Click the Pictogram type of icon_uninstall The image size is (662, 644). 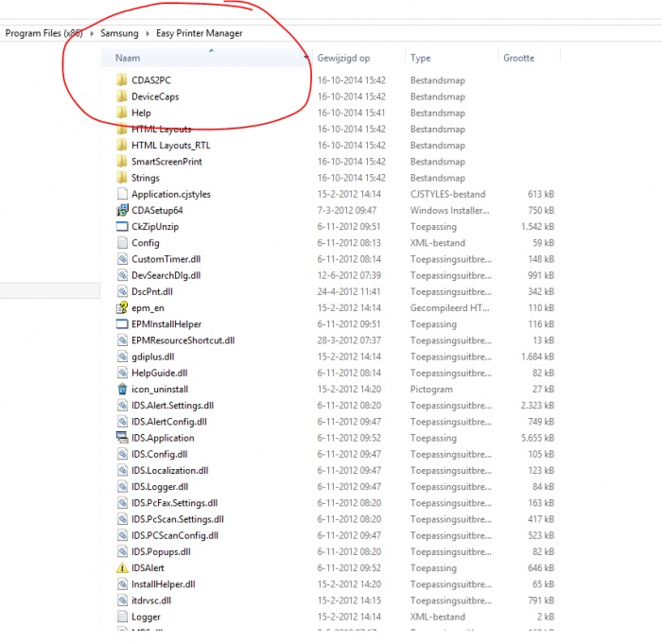431,389
